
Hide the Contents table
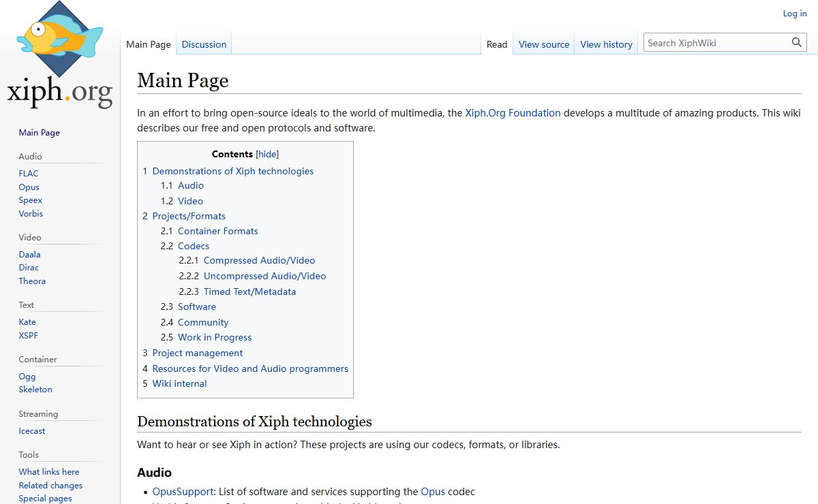tap(267, 155)
